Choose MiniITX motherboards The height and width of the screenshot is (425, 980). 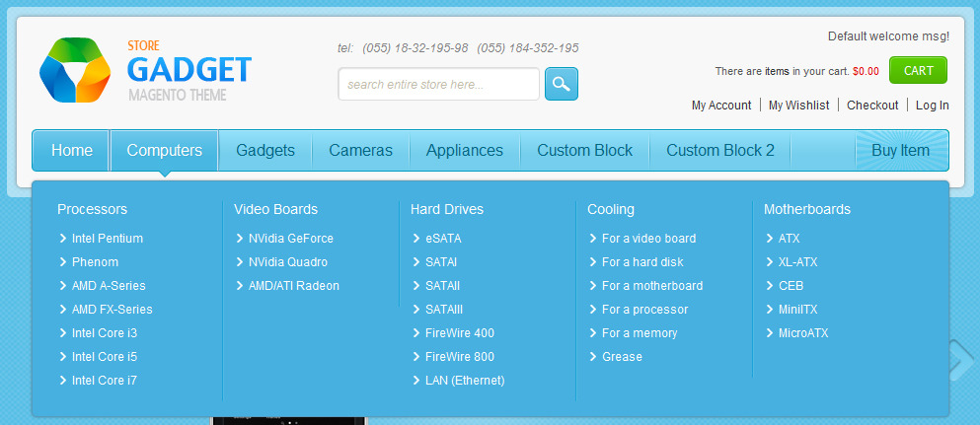pos(797,310)
